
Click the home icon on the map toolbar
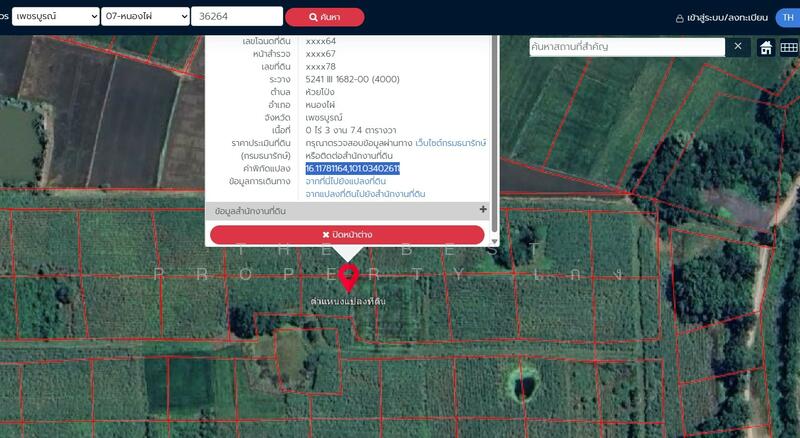point(766,47)
